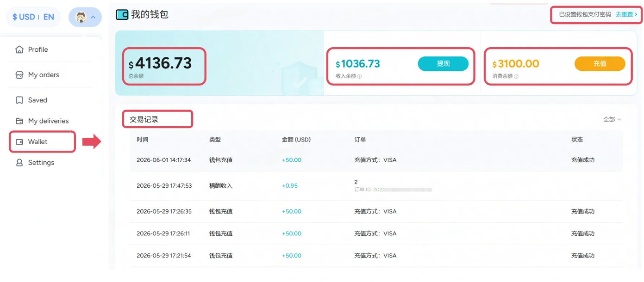
Task: Click the 充值 recharge button
Action: [x=600, y=64]
